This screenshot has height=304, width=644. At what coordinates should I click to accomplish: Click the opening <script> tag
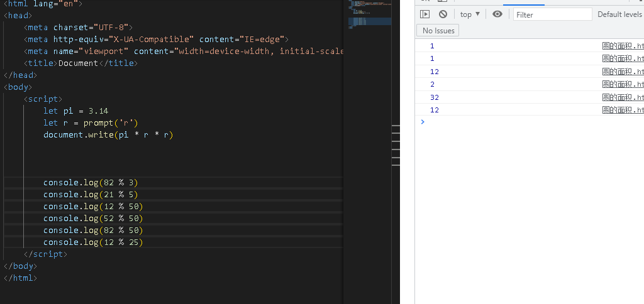click(x=43, y=99)
